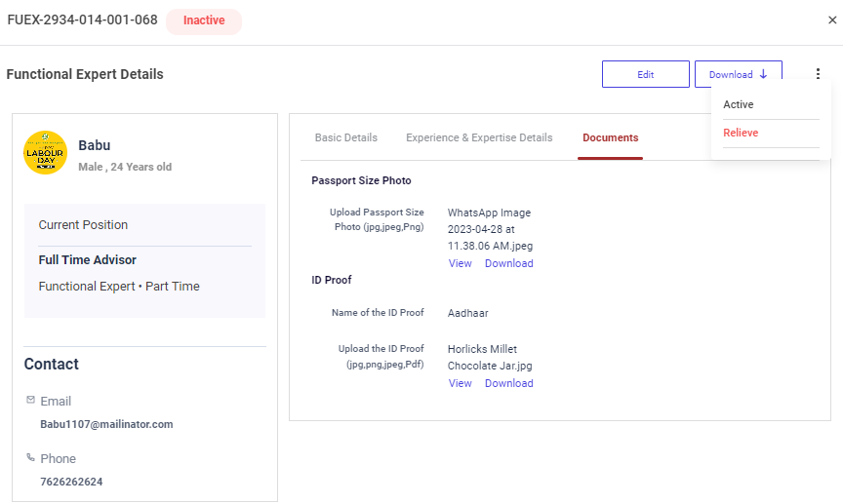Switch to the Basic Details tab

coord(345,137)
